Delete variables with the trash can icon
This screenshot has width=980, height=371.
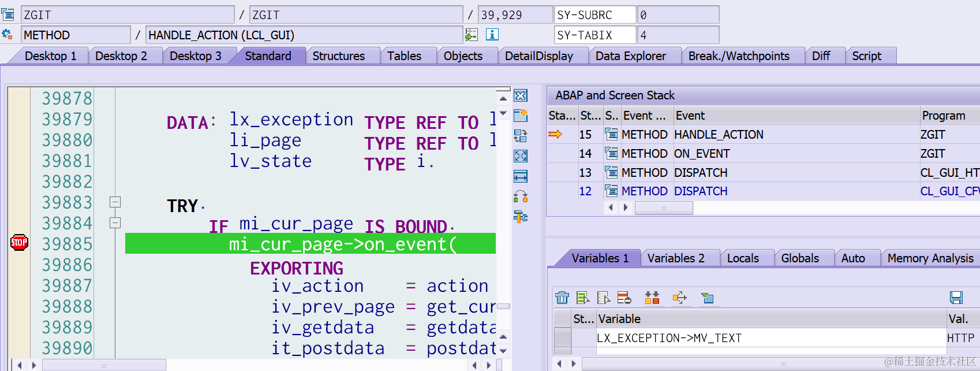click(x=562, y=298)
